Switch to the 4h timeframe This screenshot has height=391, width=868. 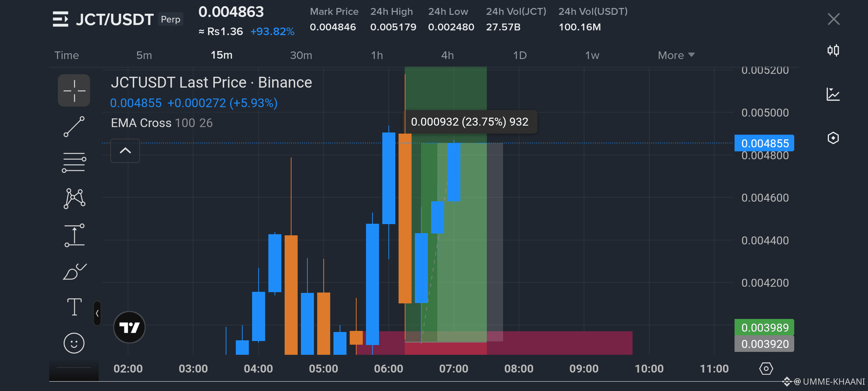pyautogui.click(x=447, y=55)
